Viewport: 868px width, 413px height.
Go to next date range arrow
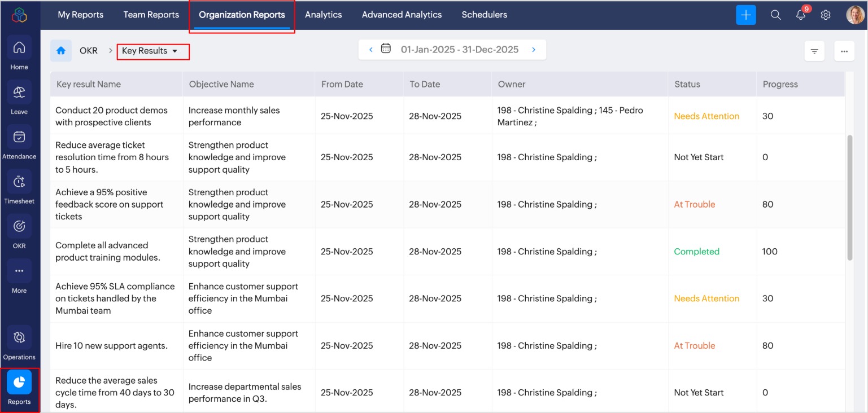[x=534, y=50]
